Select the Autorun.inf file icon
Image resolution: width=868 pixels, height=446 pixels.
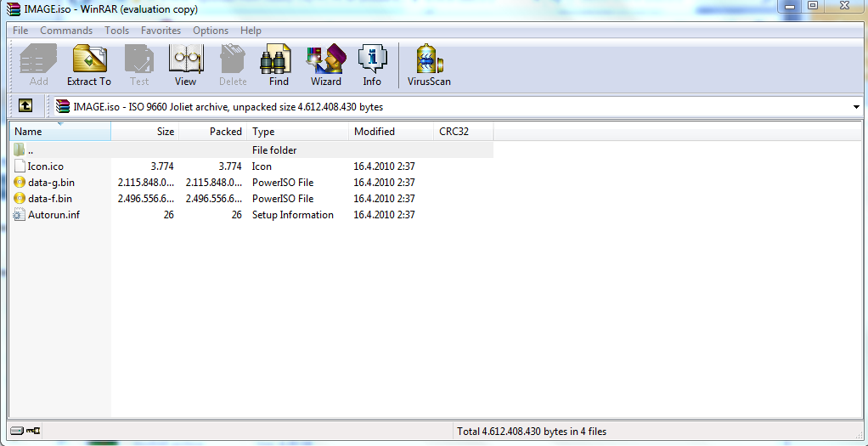pyautogui.click(x=20, y=214)
